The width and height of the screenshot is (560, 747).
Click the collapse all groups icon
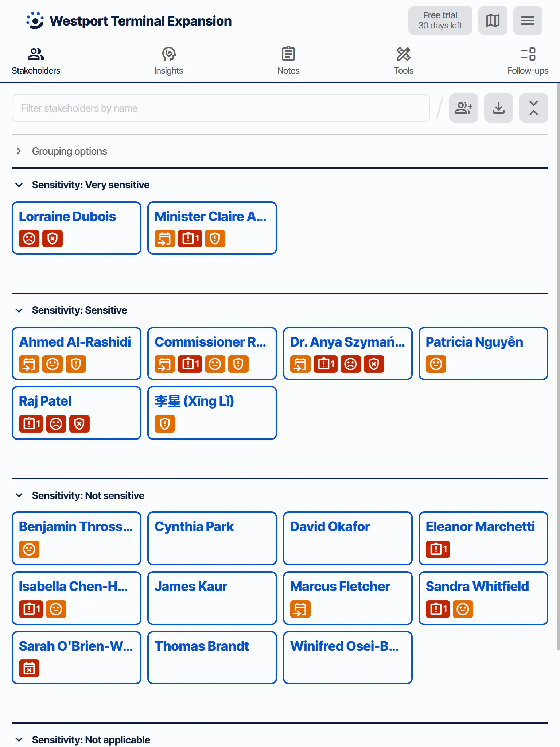533,108
